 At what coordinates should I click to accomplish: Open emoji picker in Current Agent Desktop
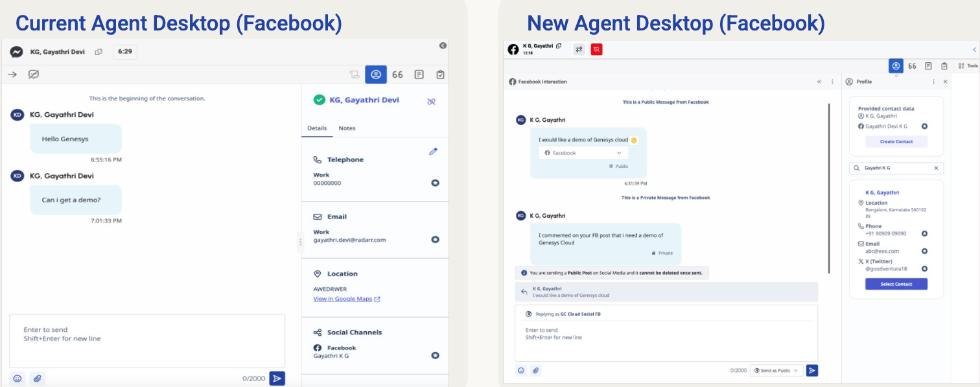click(17, 379)
